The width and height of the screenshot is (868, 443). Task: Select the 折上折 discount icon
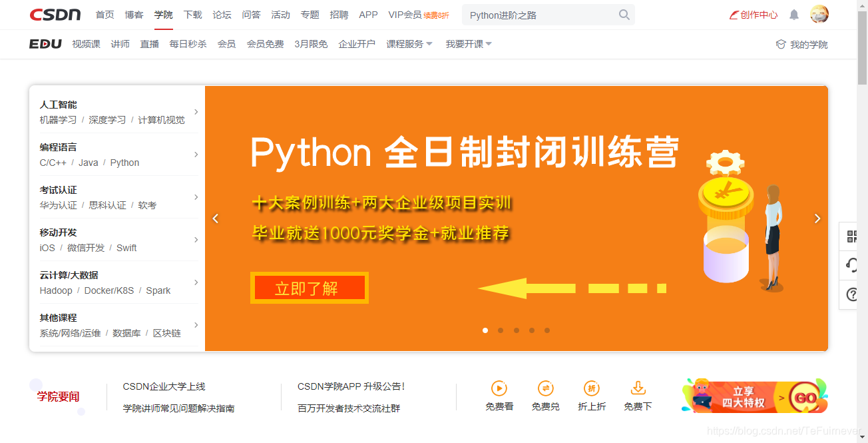592,390
